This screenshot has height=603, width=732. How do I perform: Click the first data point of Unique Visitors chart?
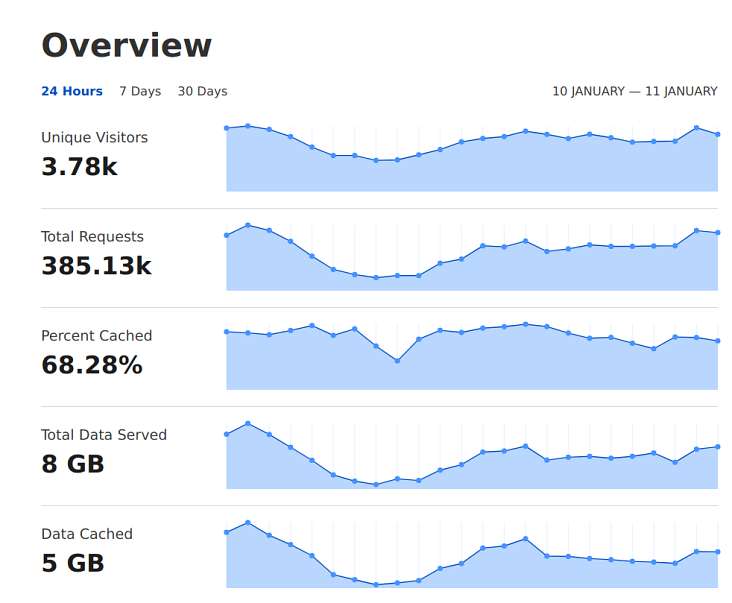click(x=227, y=128)
